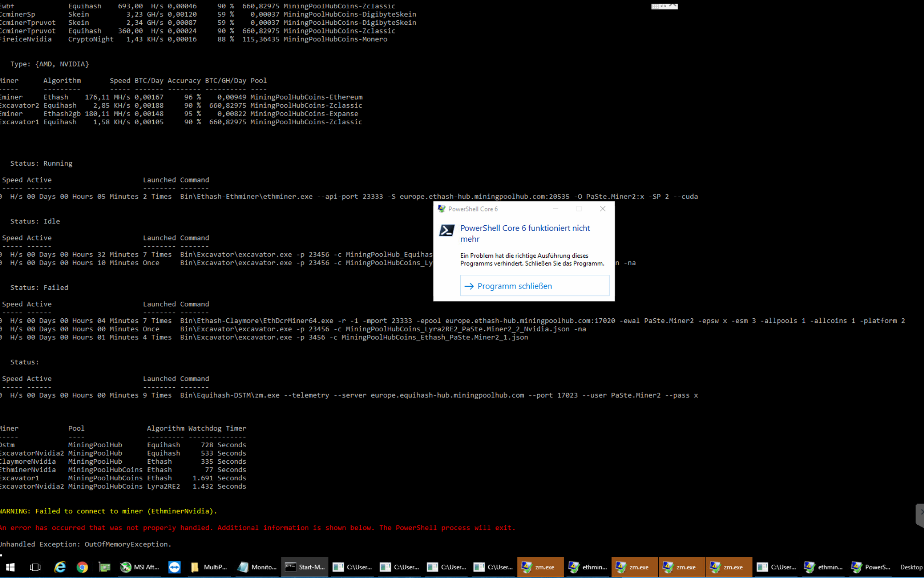The width and height of the screenshot is (924, 578).
Task: Open Google Chrome from the taskbar
Action: pyautogui.click(x=82, y=567)
